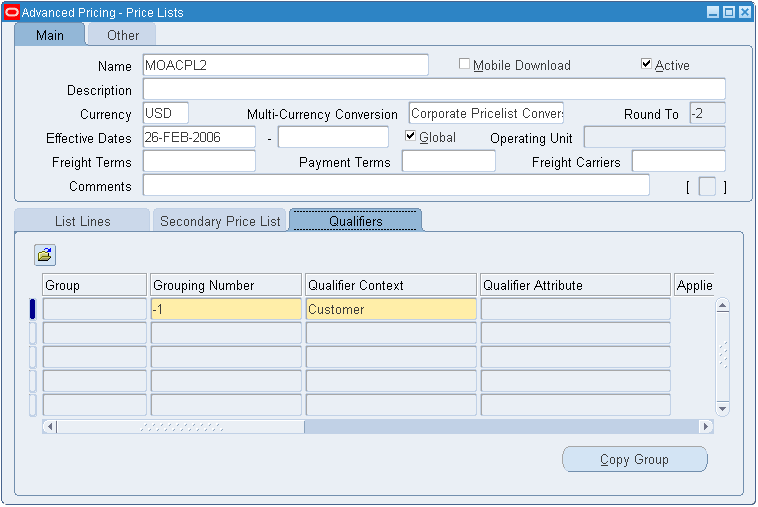Click the horizontal scrollbar thumb

pos(181,427)
